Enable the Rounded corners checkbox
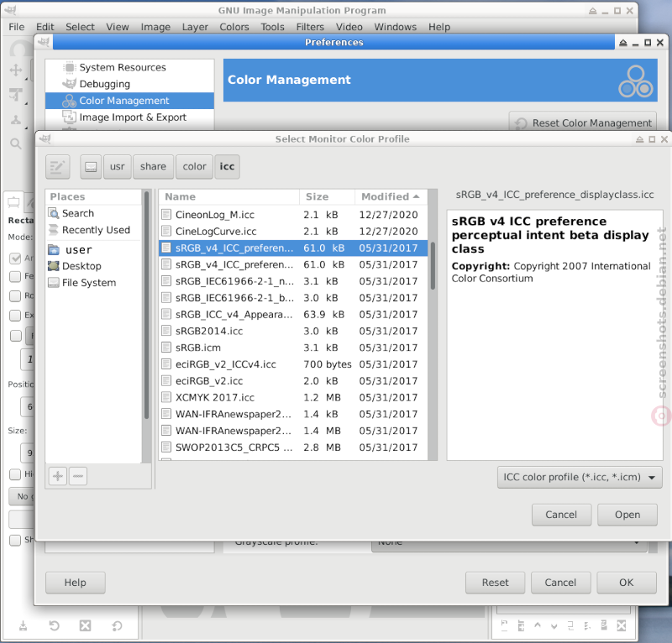Screen dimensions: 672x643 tap(15, 295)
